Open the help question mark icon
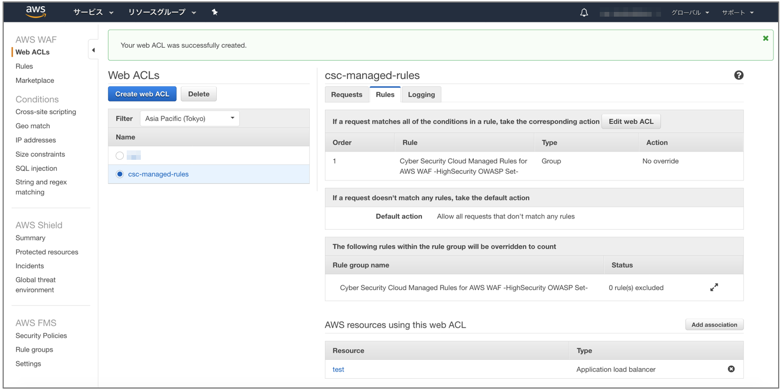 click(739, 75)
